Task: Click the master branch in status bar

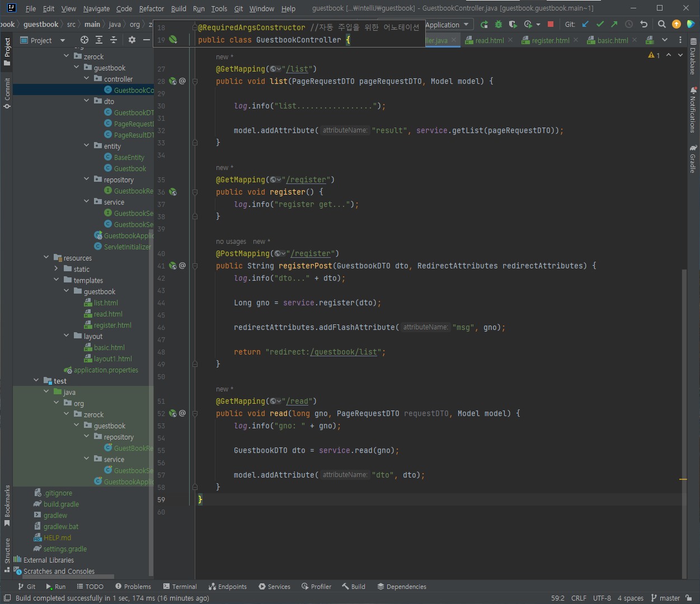Action: [x=666, y=598]
